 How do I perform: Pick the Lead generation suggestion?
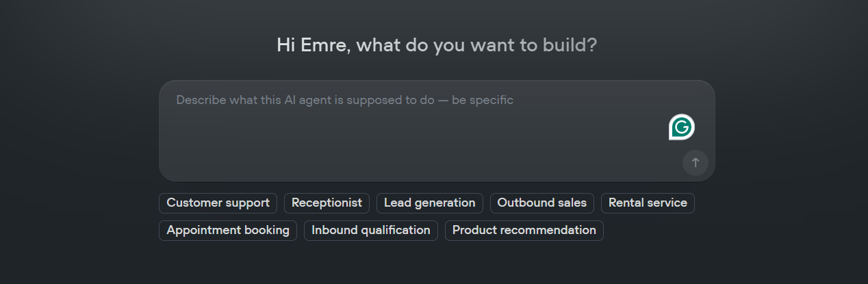point(429,203)
